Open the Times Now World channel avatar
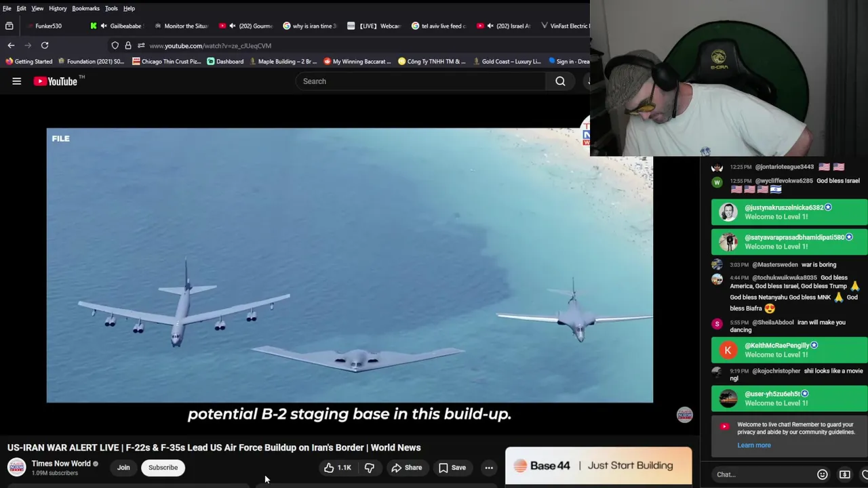 (17, 468)
